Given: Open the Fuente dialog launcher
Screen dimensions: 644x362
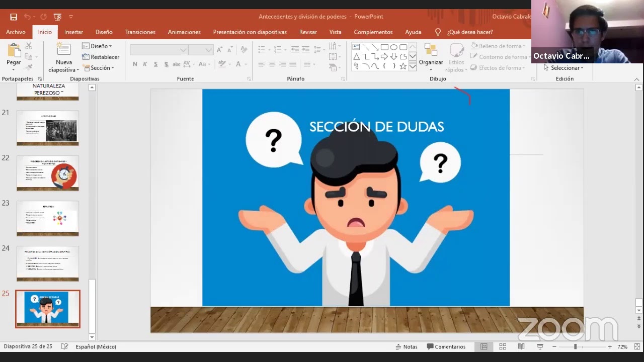Looking at the screenshot, I should click(x=249, y=79).
